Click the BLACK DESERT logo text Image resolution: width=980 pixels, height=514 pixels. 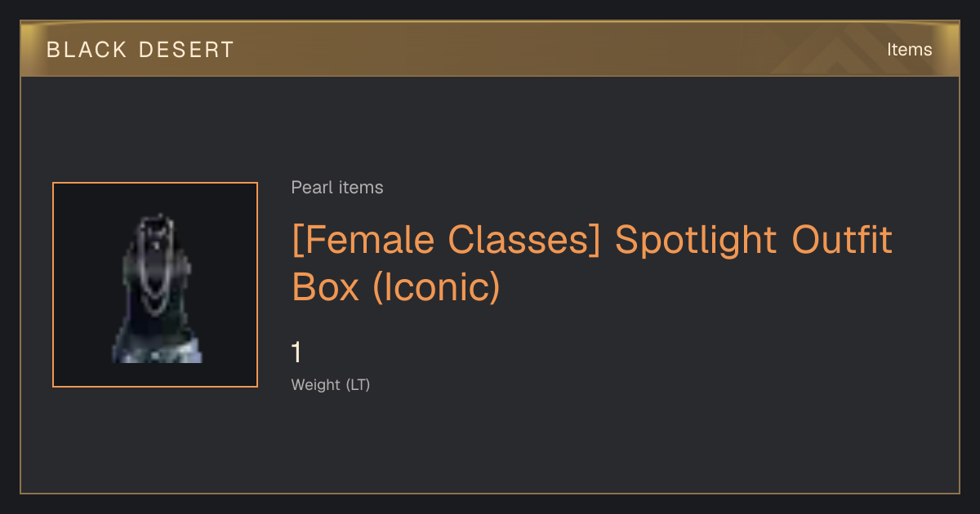pos(140,50)
